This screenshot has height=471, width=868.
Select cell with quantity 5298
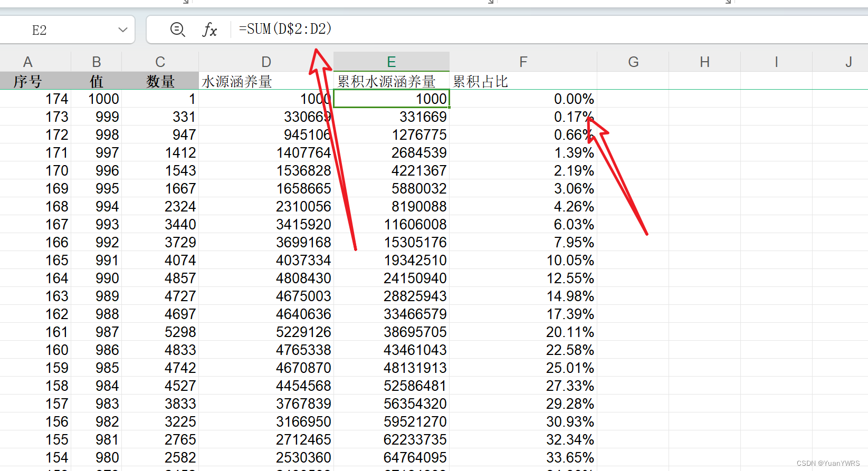(160, 332)
